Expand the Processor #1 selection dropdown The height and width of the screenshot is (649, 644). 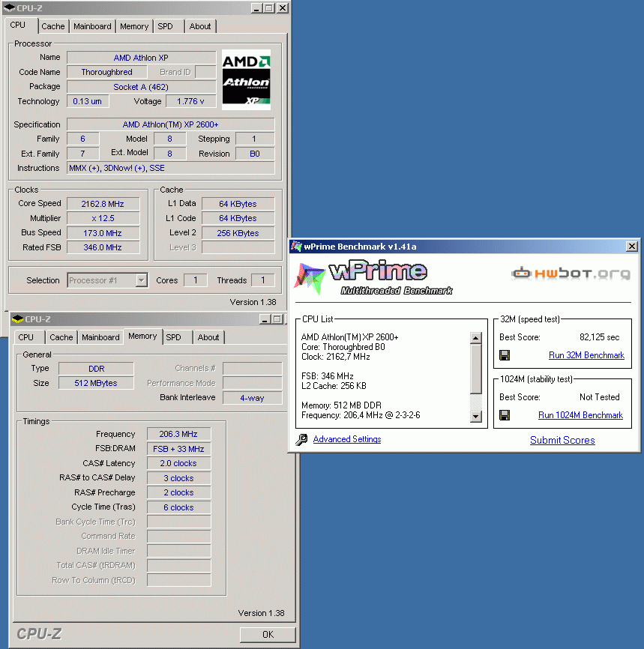point(142,280)
